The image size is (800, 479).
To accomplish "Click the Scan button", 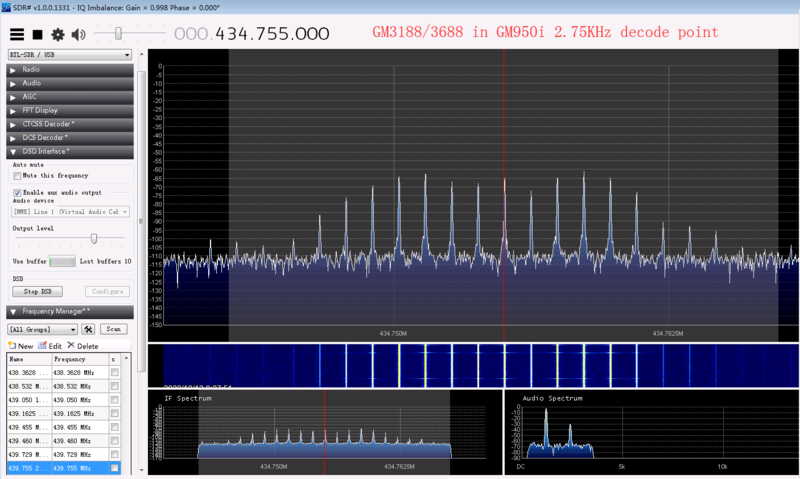I will click(113, 329).
